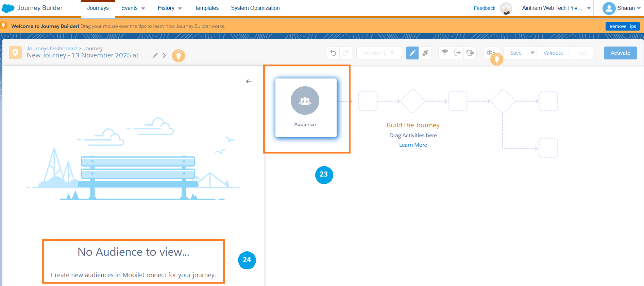Click the multi-select copy mode icon

[425, 53]
